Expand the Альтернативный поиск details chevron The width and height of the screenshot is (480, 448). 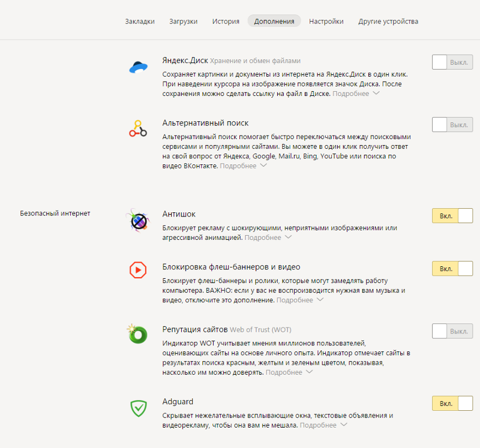coord(263,166)
